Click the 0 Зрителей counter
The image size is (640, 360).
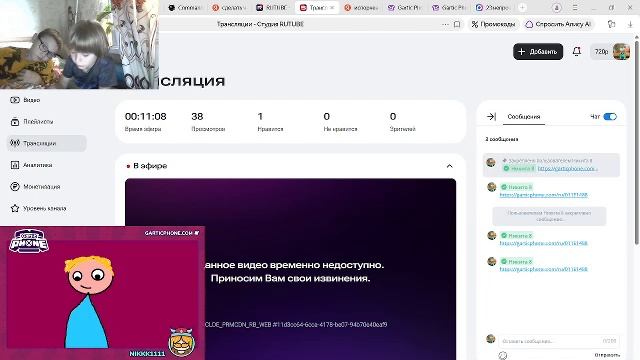coord(393,117)
